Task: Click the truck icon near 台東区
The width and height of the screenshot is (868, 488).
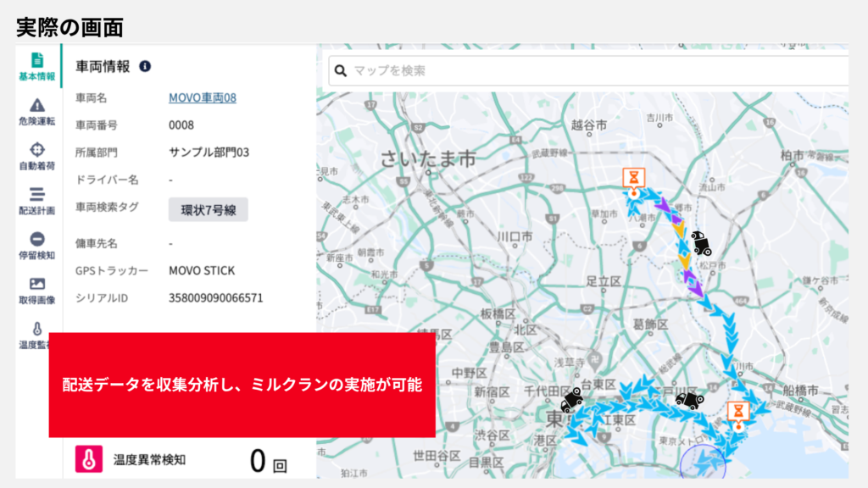Action: point(572,399)
